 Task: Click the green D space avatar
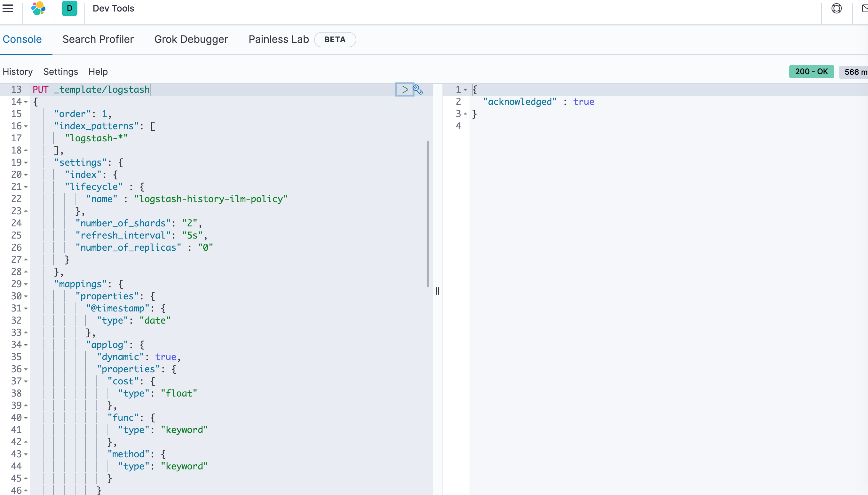69,8
